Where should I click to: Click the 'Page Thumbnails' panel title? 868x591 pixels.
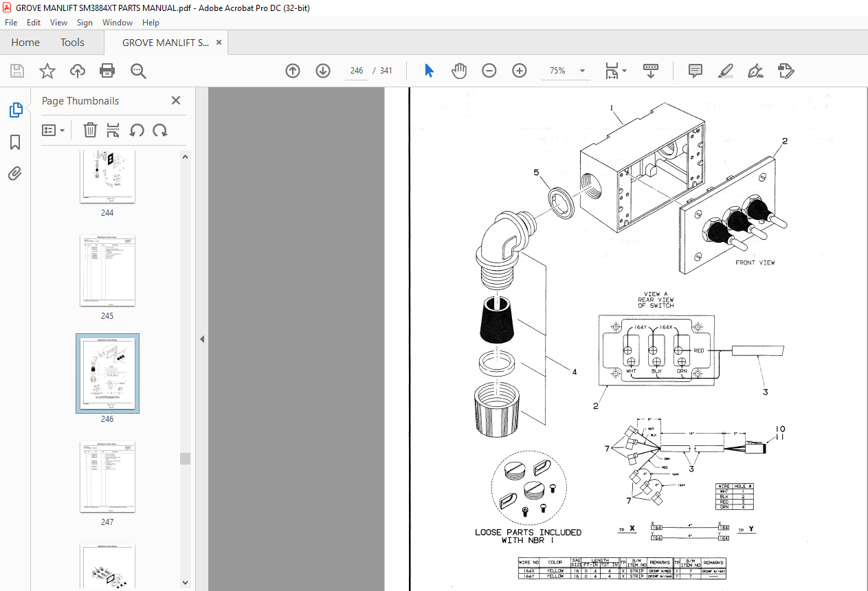(x=80, y=100)
